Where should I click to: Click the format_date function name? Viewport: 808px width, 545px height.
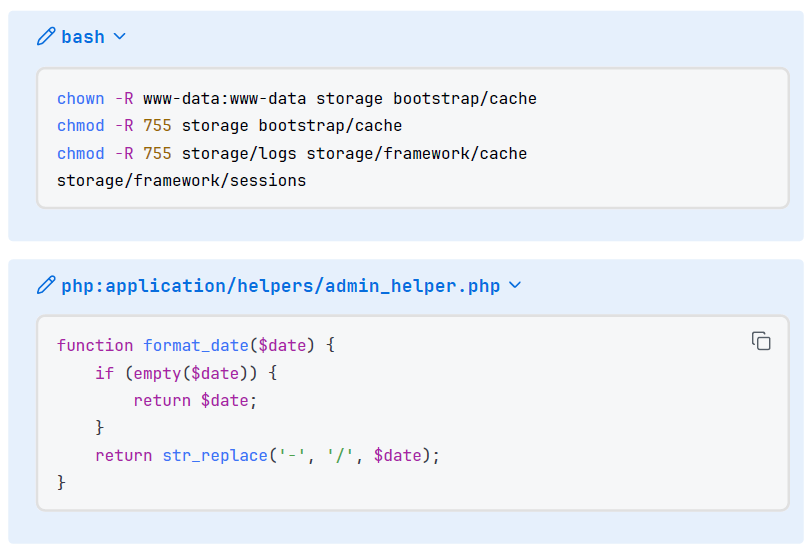coord(195,346)
